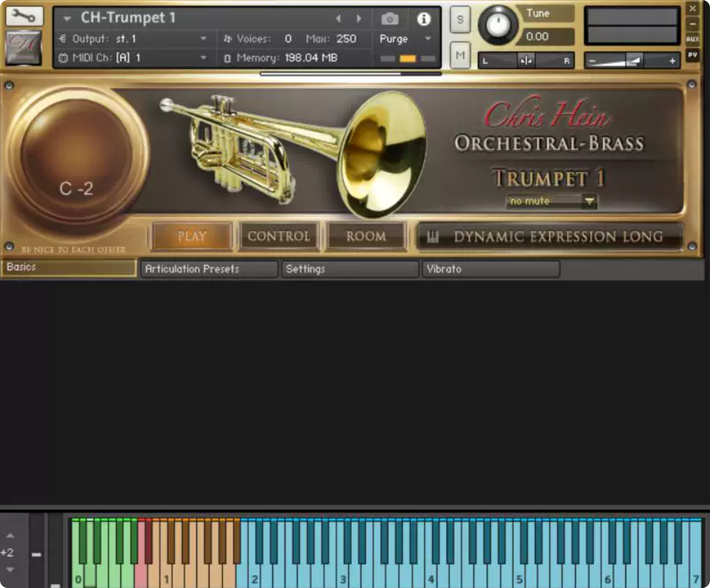
Task: Toggle the AUX sends button
Action: point(692,39)
